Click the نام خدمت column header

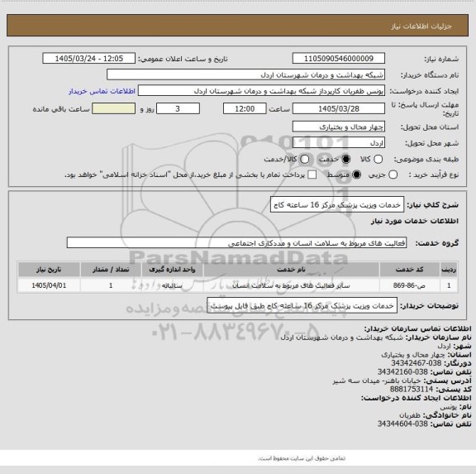(x=291, y=270)
